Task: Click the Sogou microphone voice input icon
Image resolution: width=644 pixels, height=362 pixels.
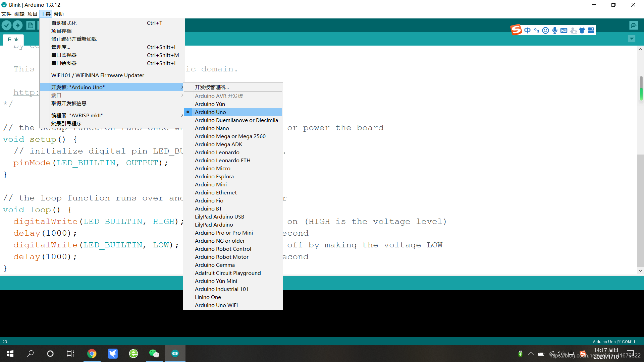Action: click(555, 31)
